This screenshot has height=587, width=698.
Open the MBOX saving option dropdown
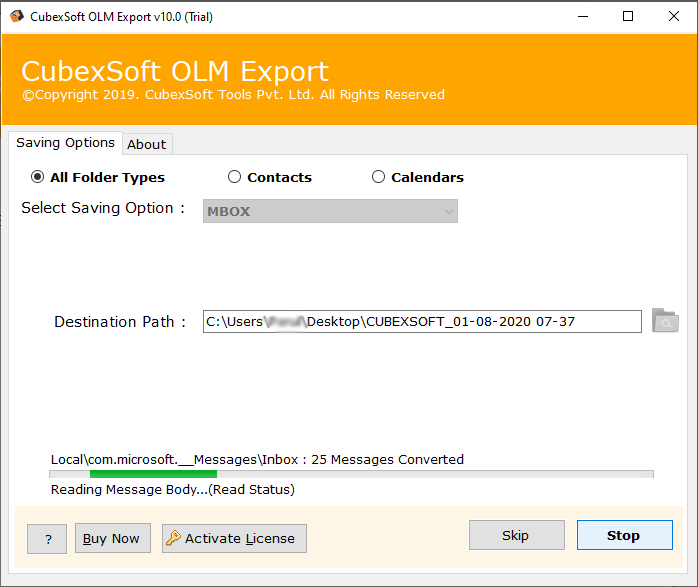tap(330, 211)
